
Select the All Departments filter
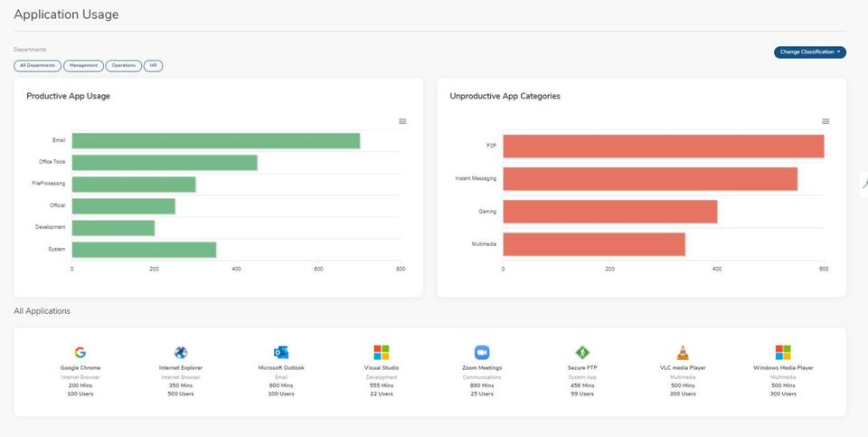[x=38, y=66]
